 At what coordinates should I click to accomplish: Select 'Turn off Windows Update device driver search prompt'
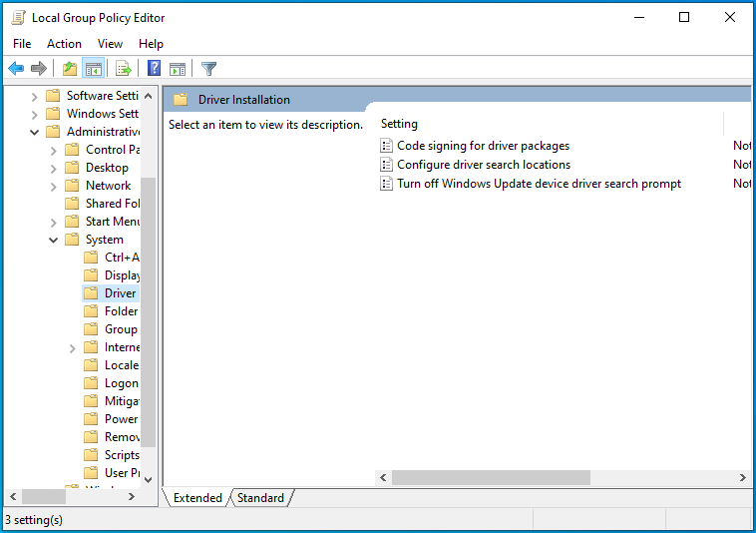click(x=539, y=184)
